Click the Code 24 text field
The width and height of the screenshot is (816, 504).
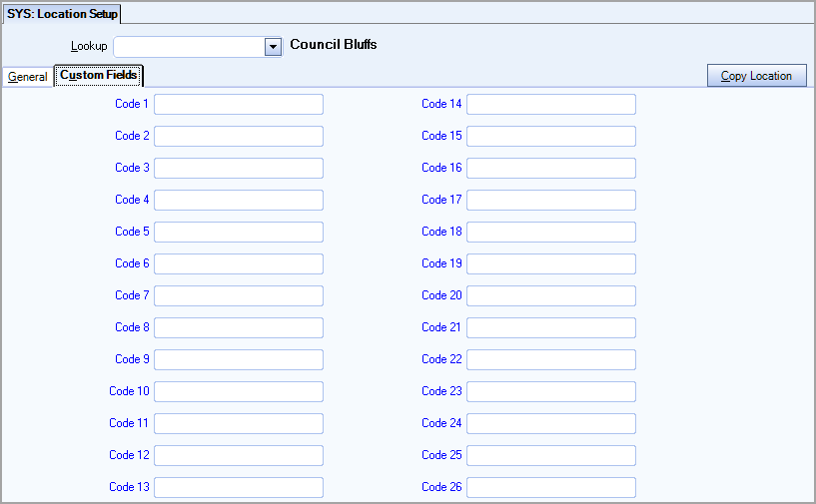pos(550,423)
